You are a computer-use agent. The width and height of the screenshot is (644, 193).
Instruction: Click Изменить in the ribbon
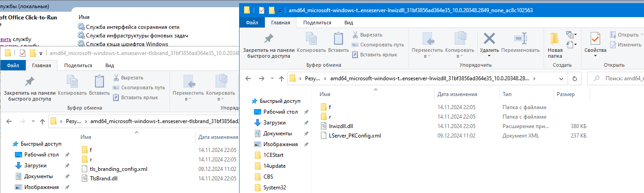click(x=625, y=45)
